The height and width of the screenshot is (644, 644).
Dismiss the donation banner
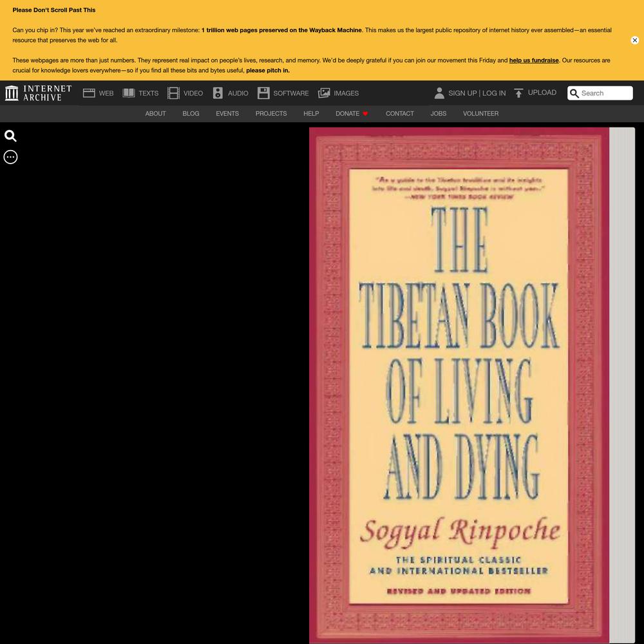click(634, 40)
